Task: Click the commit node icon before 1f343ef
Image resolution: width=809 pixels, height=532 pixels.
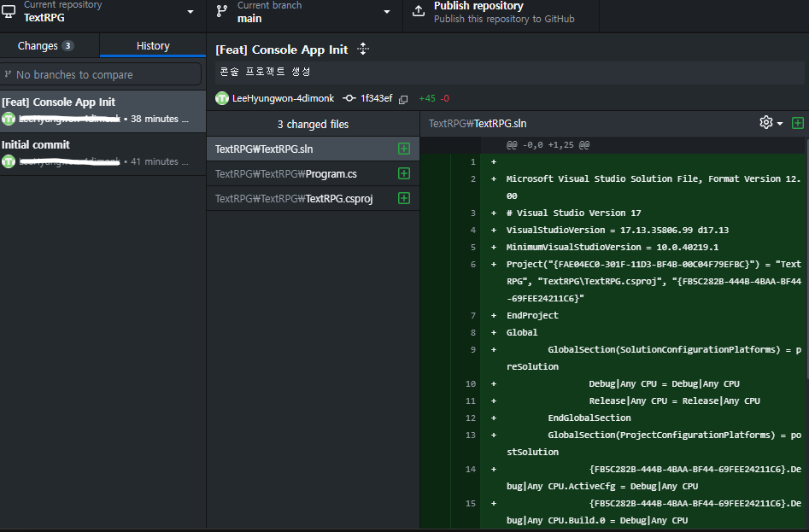Action: (349, 98)
